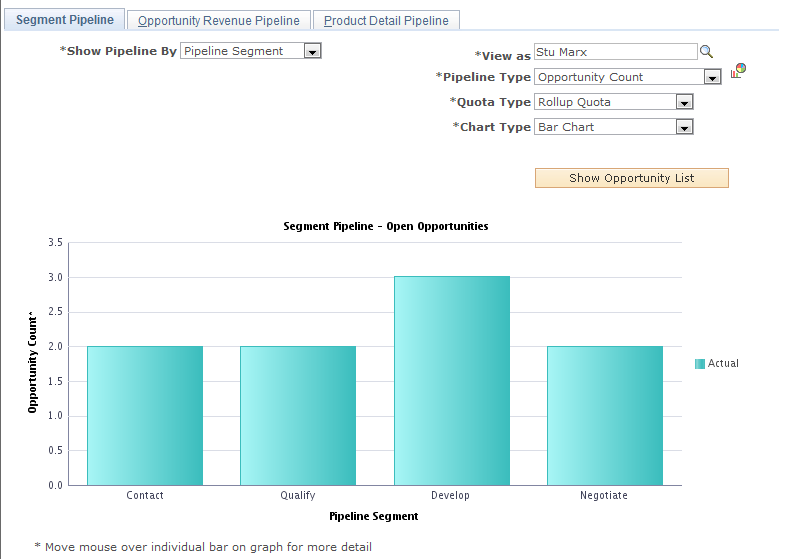The height and width of the screenshot is (559, 787).
Task: Select the Qualify bar in the chart
Action: point(298,415)
